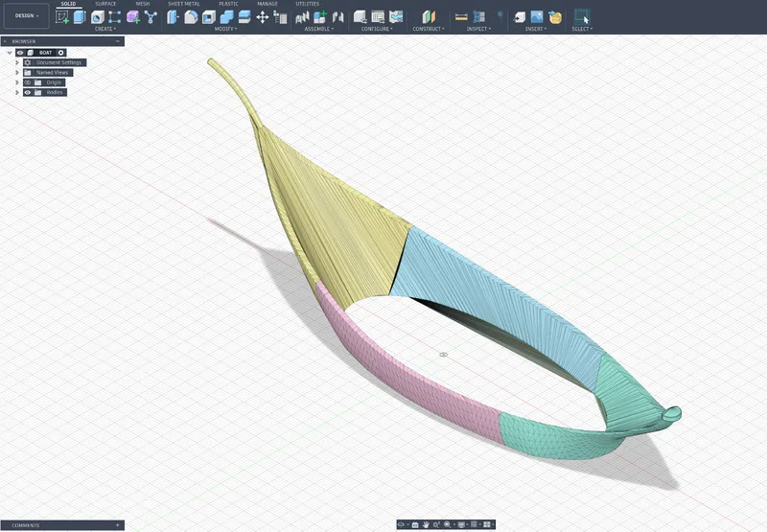Activate the Move/Copy tool

pyautogui.click(x=262, y=17)
